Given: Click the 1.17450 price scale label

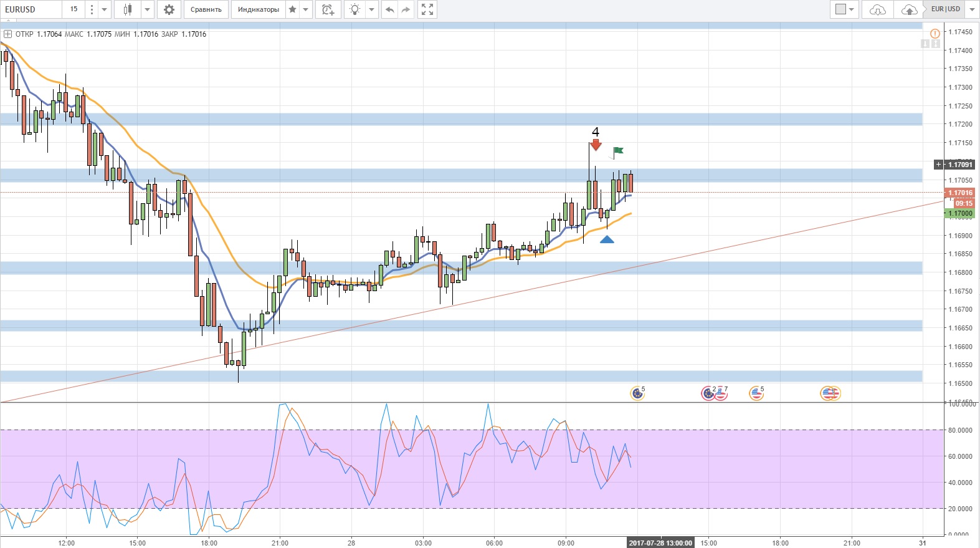Looking at the screenshot, I should tap(960, 32).
